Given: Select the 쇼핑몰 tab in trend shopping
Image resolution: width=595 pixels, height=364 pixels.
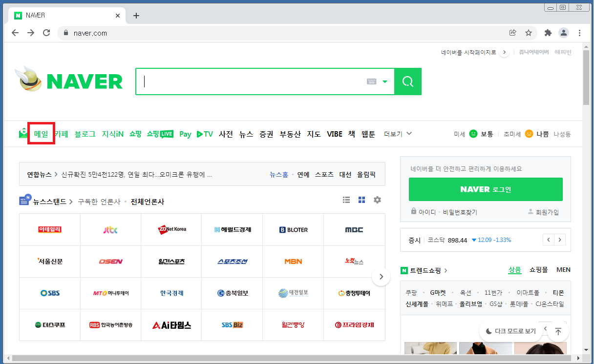Looking at the screenshot, I should 539,269.
